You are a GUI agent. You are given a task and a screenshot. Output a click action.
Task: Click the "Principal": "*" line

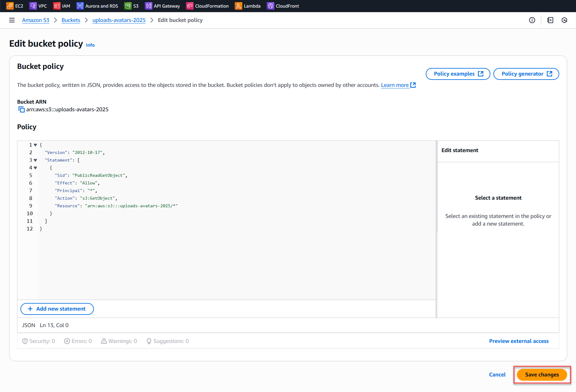point(76,191)
